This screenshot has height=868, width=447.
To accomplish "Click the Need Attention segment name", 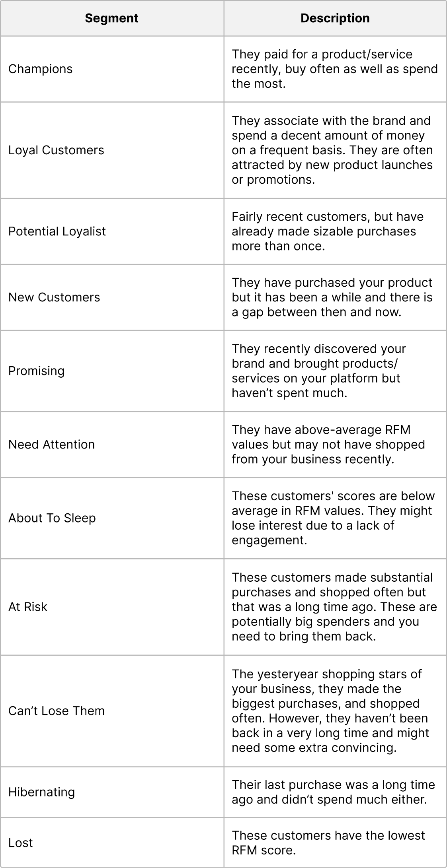I will coord(51,445).
